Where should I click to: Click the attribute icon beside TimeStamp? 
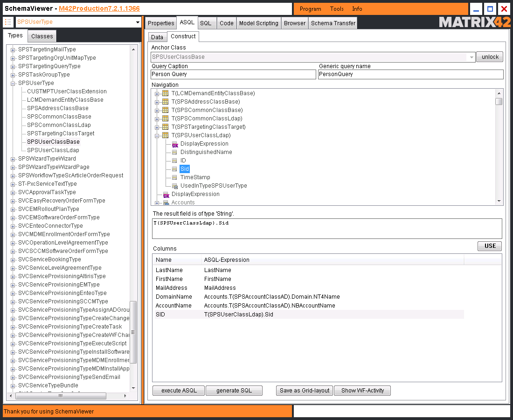[x=174, y=177]
